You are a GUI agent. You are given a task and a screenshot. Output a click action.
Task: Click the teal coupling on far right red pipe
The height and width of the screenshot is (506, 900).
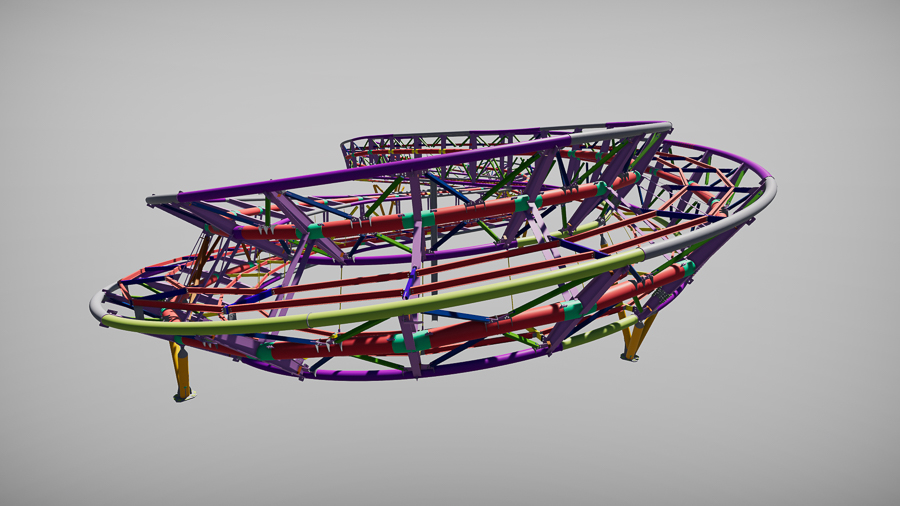tap(688, 268)
